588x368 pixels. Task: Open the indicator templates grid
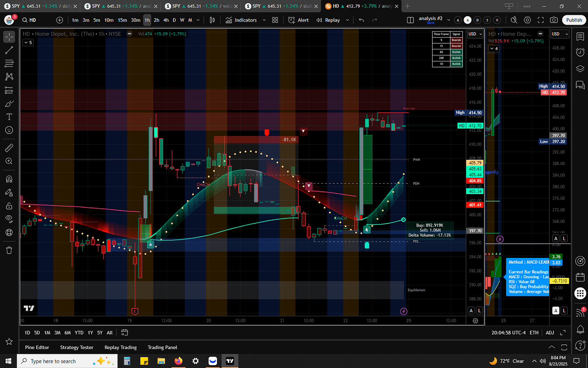pos(275,20)
